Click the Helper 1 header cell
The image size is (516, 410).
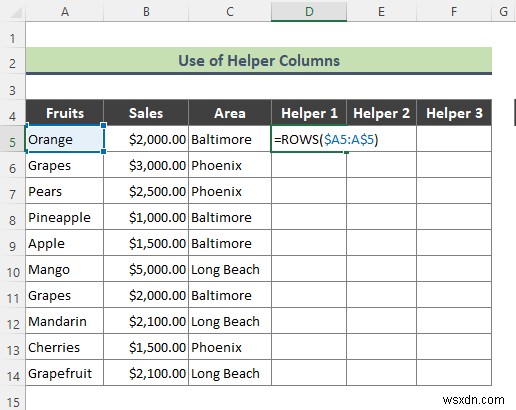coord(309,113)
